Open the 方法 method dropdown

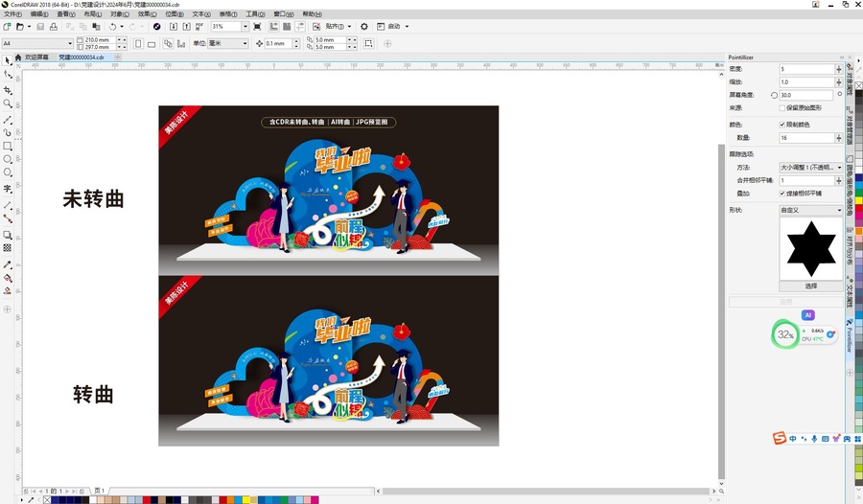811,168
